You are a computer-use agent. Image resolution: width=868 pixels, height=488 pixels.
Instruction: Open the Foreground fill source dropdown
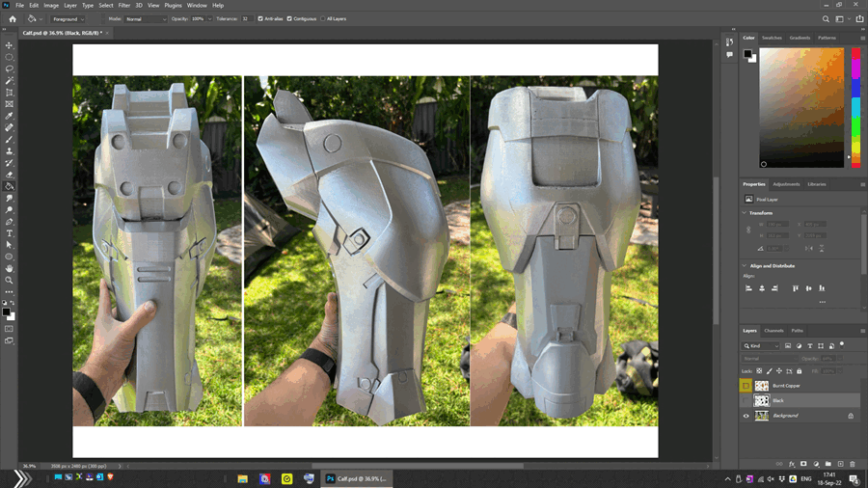point(68,18)
